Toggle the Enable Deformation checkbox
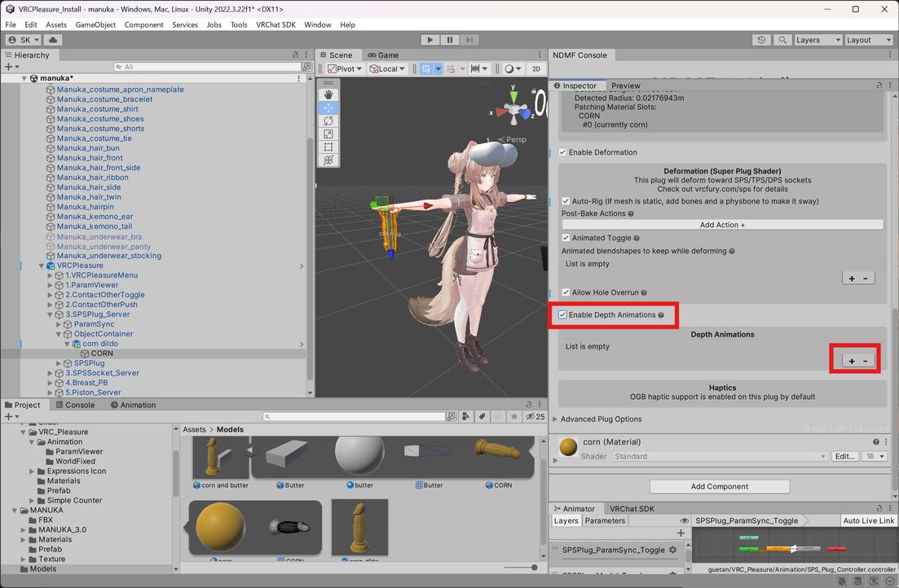Image resolution: width=899 pixels, height=588 pixels. click(x=562, y=152)
